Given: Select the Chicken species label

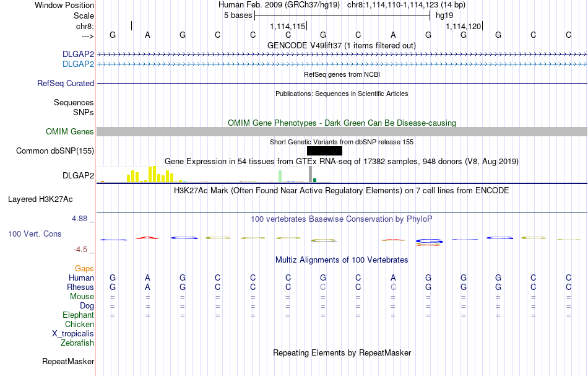Looking at the screenshot, I should [79, 324].
